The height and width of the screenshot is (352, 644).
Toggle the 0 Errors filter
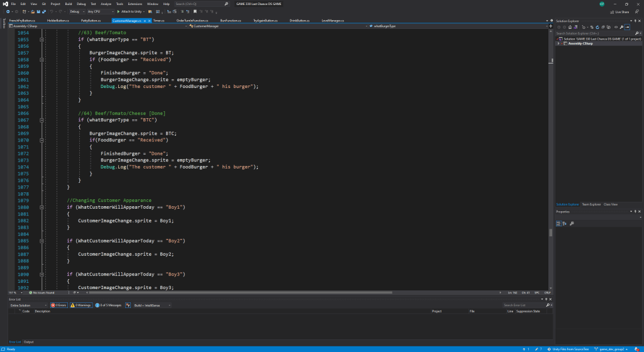click(59, 305)
